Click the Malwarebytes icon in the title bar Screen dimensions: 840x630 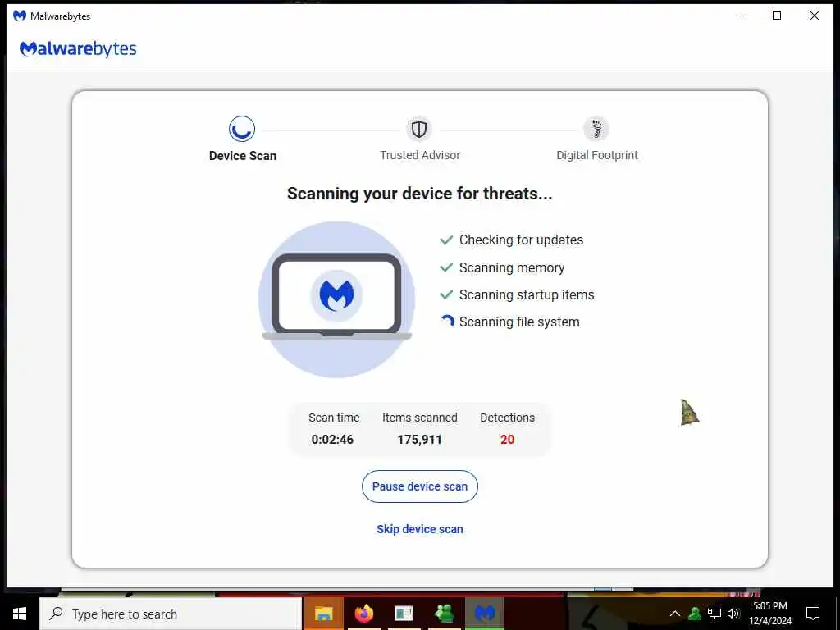point(20,16)
